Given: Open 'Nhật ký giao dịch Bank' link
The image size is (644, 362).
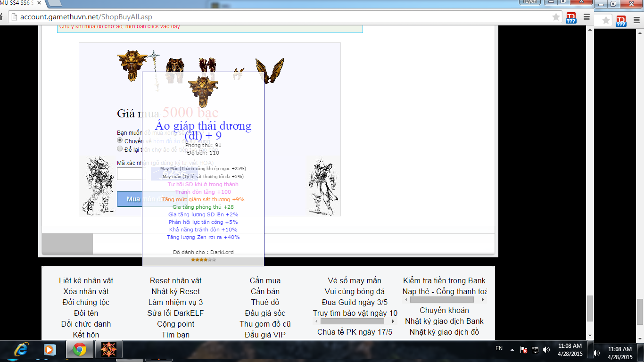Looking at the screenshot, I should coord(445,321).
